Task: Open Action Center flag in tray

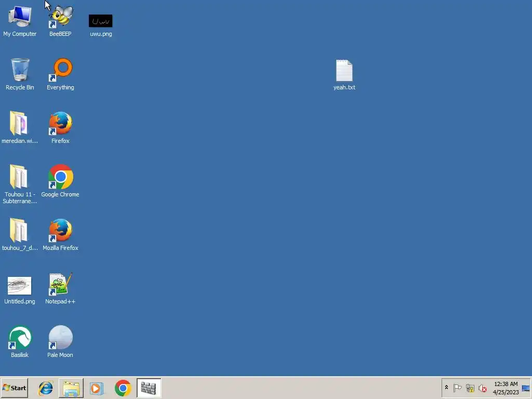Action: (x=457, y=388)
